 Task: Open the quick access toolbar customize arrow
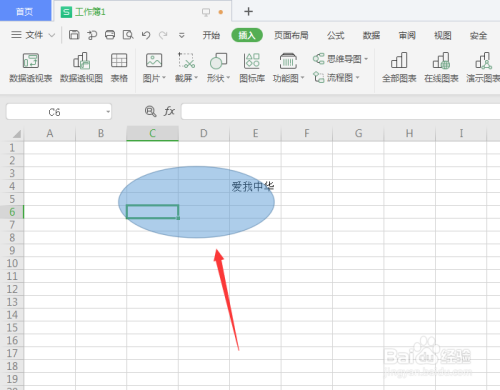182,35
